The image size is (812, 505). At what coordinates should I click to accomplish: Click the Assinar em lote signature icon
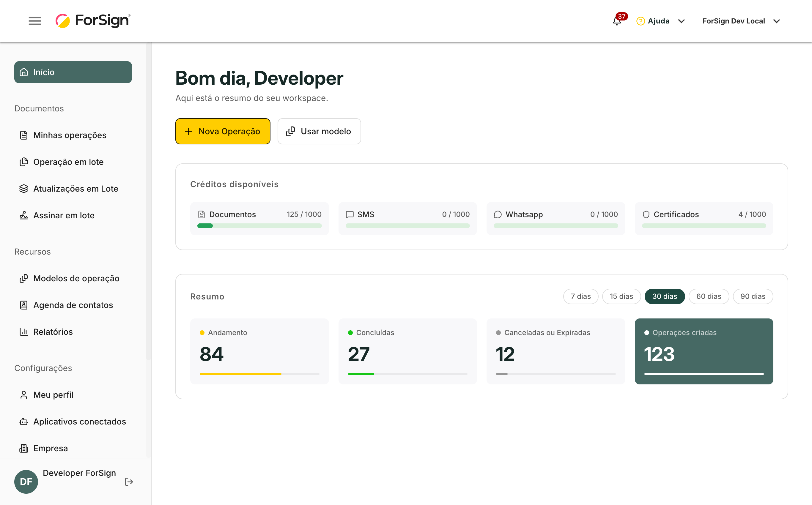24,215
